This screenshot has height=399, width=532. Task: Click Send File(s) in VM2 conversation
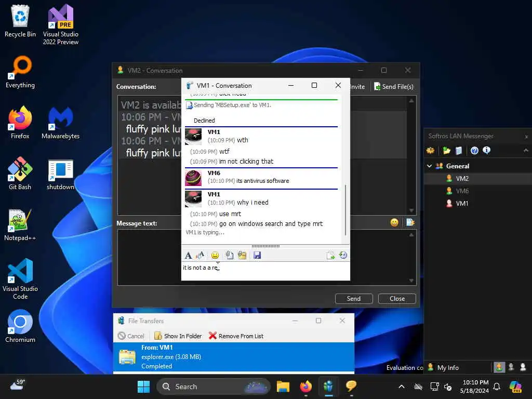pos(394,87)
